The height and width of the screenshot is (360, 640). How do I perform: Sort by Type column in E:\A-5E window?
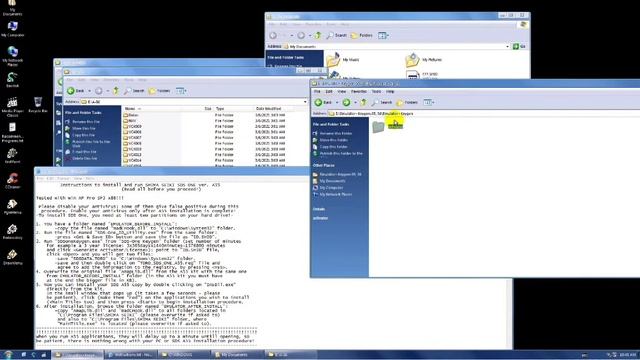click(233, 109)
